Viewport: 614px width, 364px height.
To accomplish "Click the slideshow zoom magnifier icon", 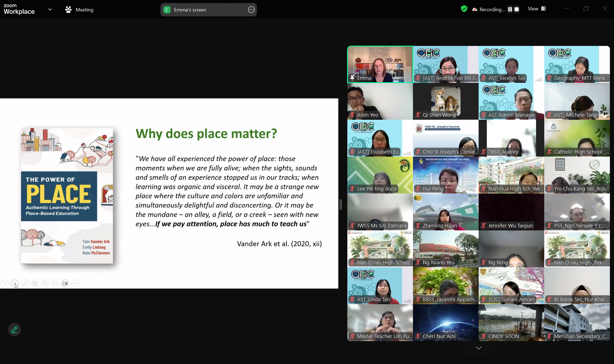I will point(45,283).
